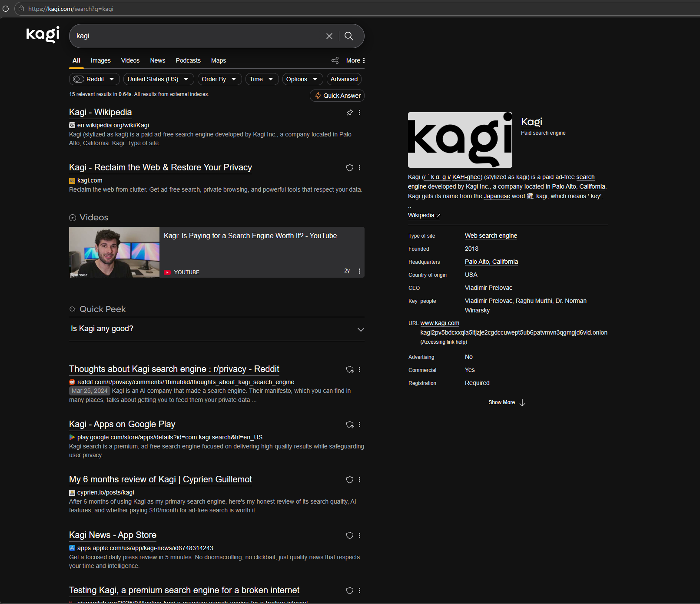700x604 pixels.
Task: Click the Kagi heading in the info panel
Action: coord(531,122)
